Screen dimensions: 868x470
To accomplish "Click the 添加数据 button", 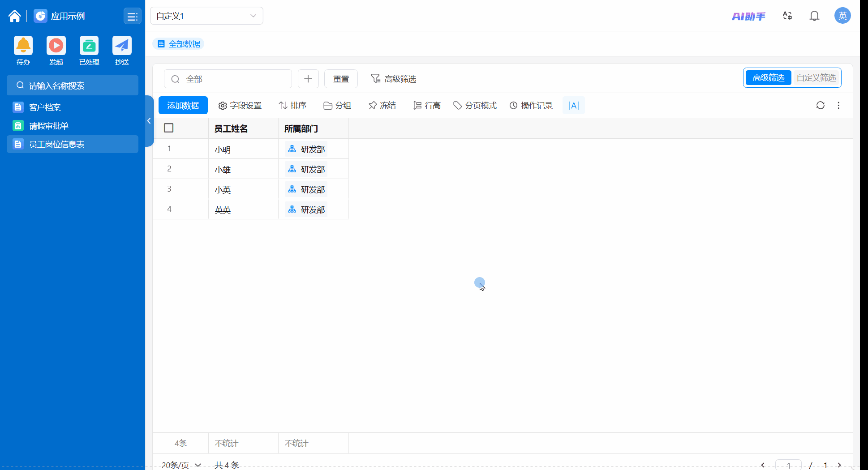I will [x=183, y=105].
